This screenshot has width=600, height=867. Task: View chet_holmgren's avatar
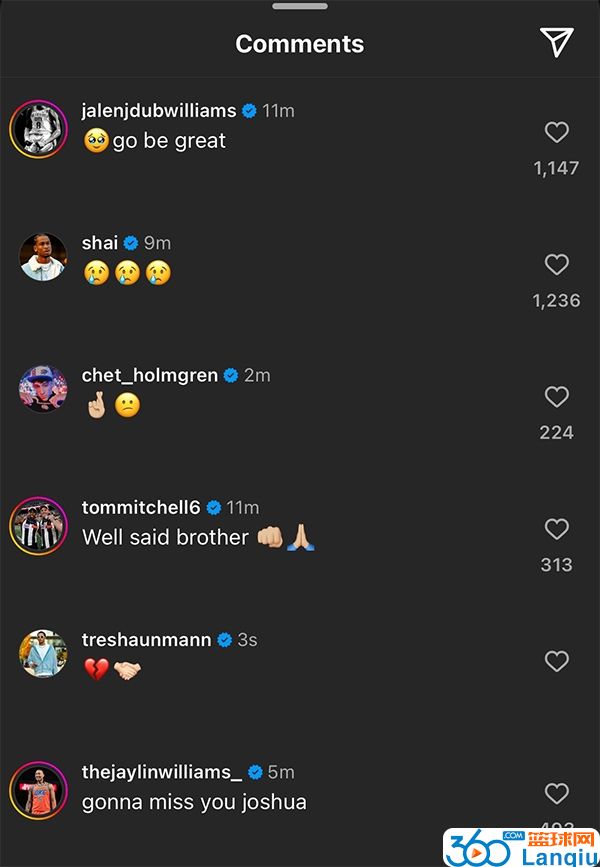coord(43,389)
